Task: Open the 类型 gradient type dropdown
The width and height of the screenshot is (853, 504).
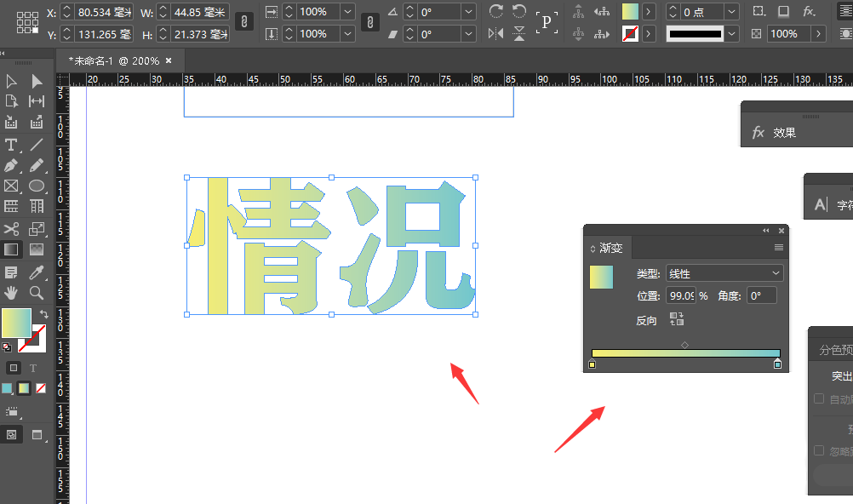Action: pyautogui.click(x=724, y=272)
